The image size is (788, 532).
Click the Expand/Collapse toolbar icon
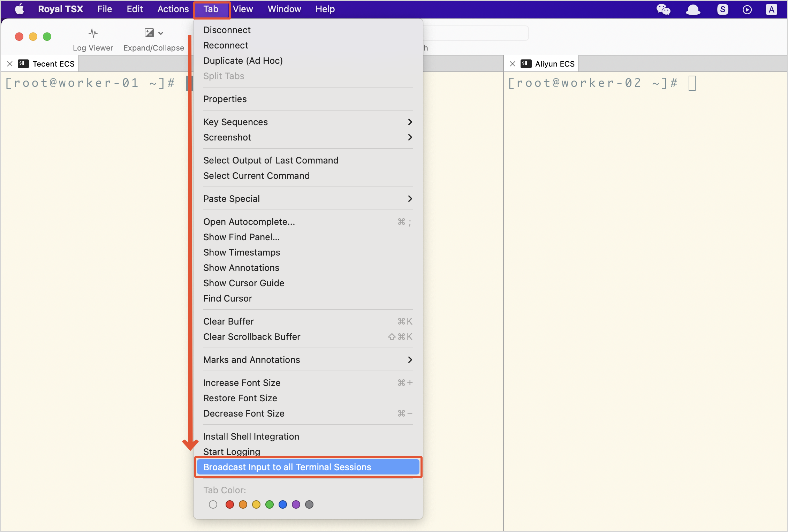[x=149, y=33]
